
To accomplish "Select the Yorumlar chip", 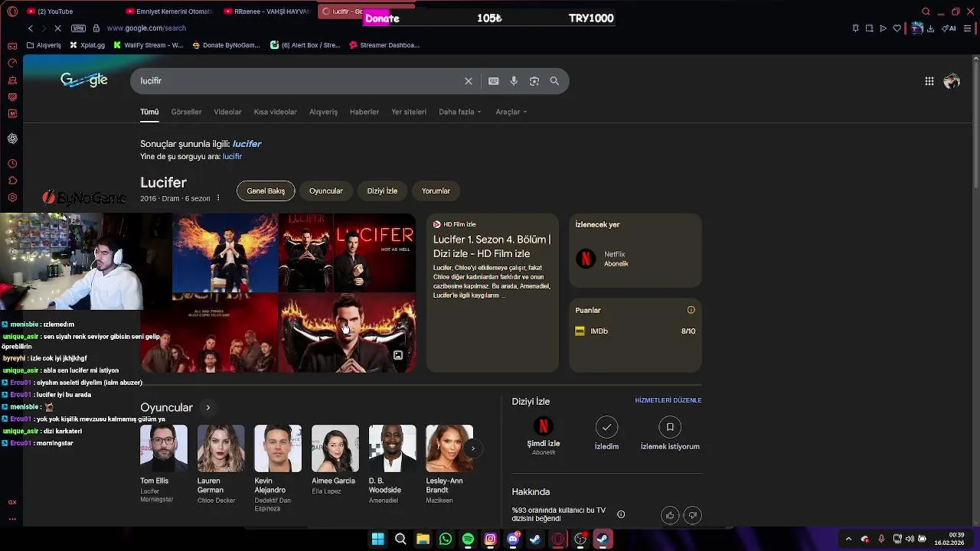I will point(436,191).
